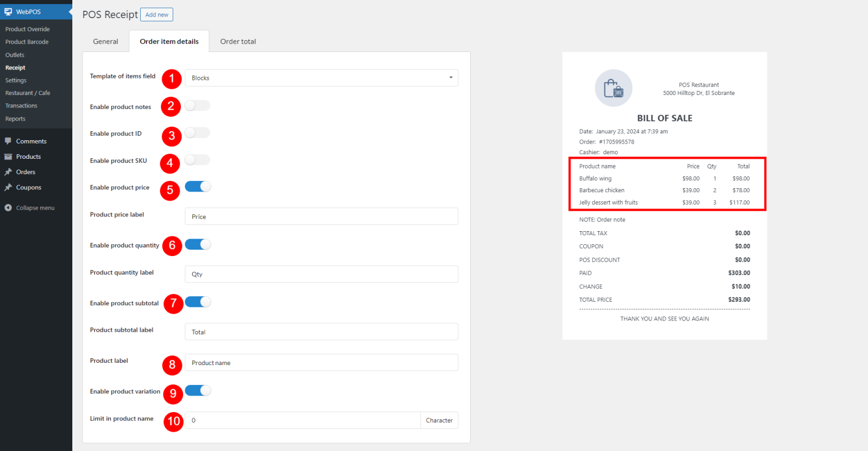Viewport: 868px width, 451px height.
Task: Enable the product notes toggle
Action: pos(197,105)
